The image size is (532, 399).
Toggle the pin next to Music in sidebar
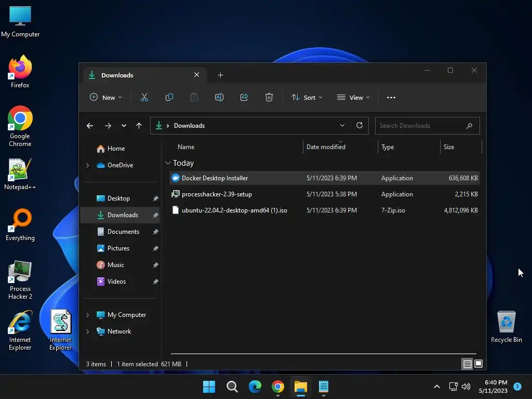155,265
